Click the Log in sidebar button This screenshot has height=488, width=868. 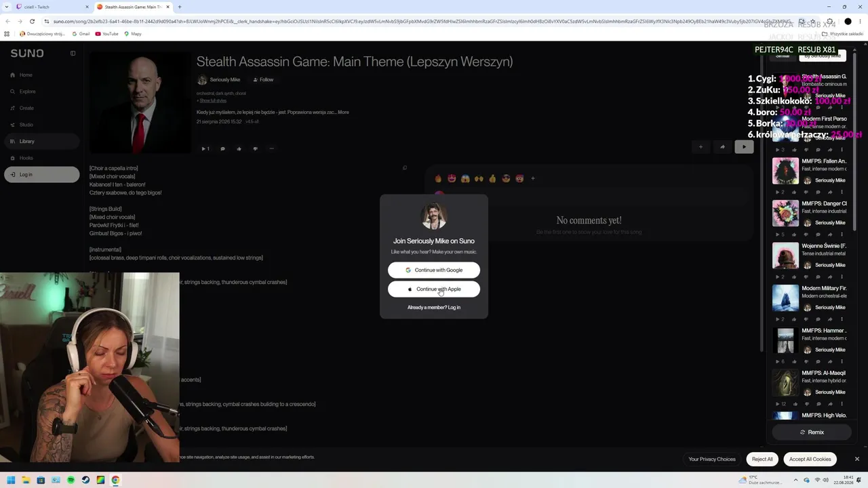tap(41, 174)
